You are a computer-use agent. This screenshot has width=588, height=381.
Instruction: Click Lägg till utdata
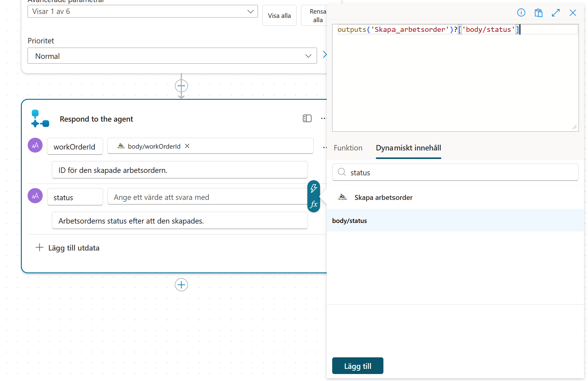point(74,248)
